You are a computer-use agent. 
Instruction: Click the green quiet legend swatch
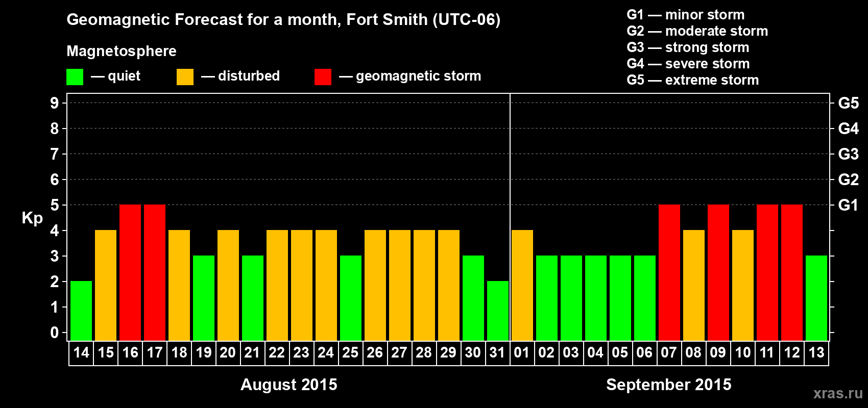[75, 77]
